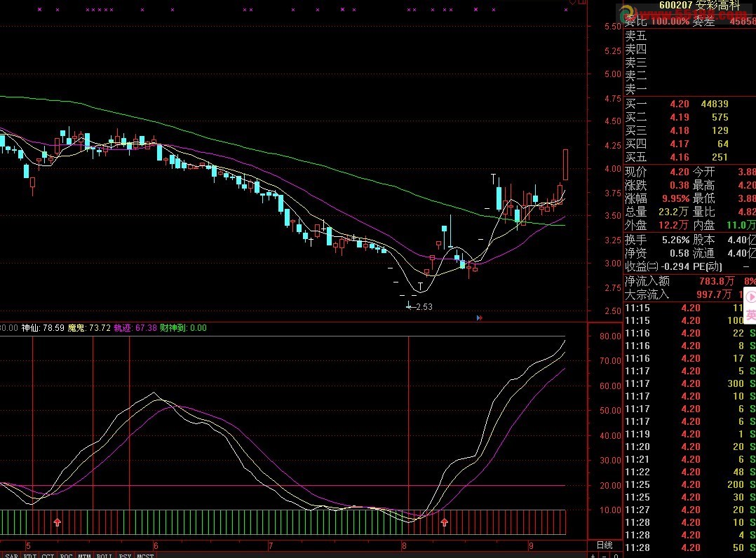
Task: Select the PSY indicator tab
Action: point(125,555)
